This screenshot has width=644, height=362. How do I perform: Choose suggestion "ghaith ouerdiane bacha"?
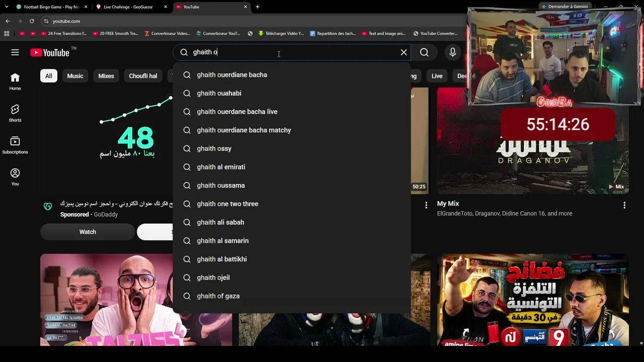(292, 75)
